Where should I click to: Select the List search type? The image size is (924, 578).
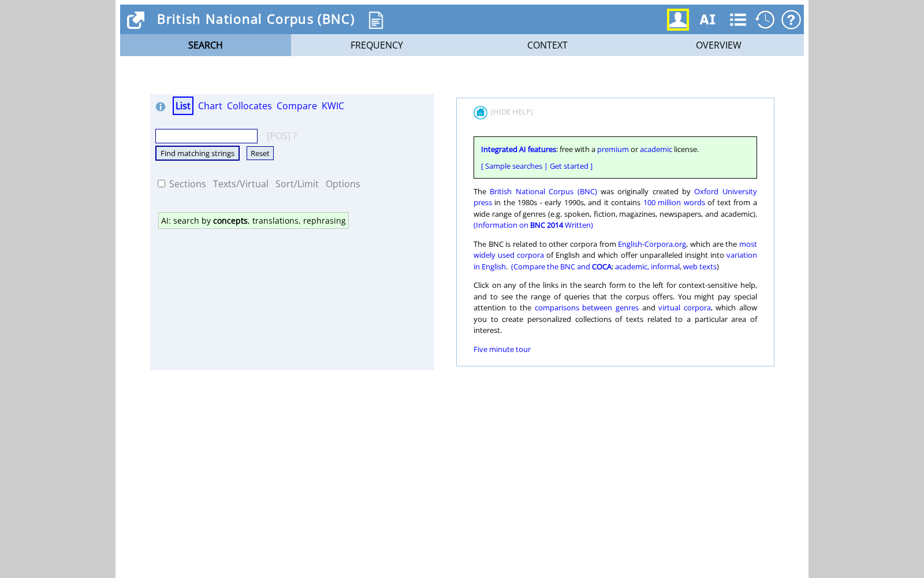tap(183, 106)
